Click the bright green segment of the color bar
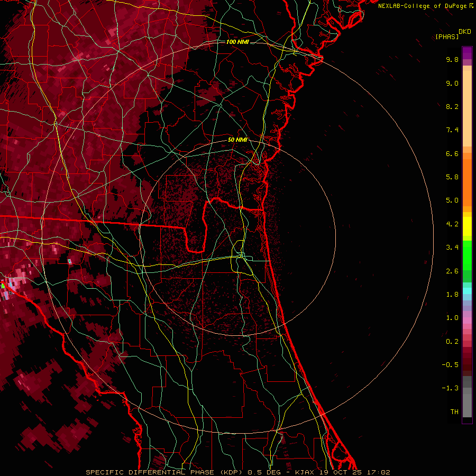The width and height of the screenshot is (476, 476). (467, 255)
